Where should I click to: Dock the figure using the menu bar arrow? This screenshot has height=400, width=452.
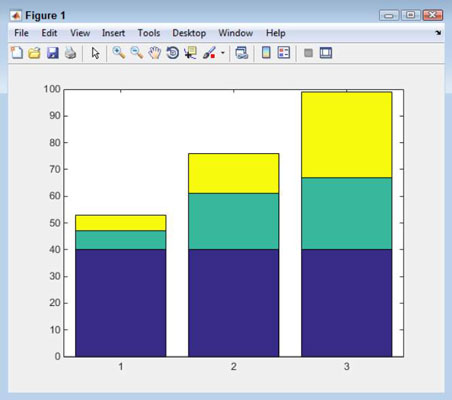point(438,33)
